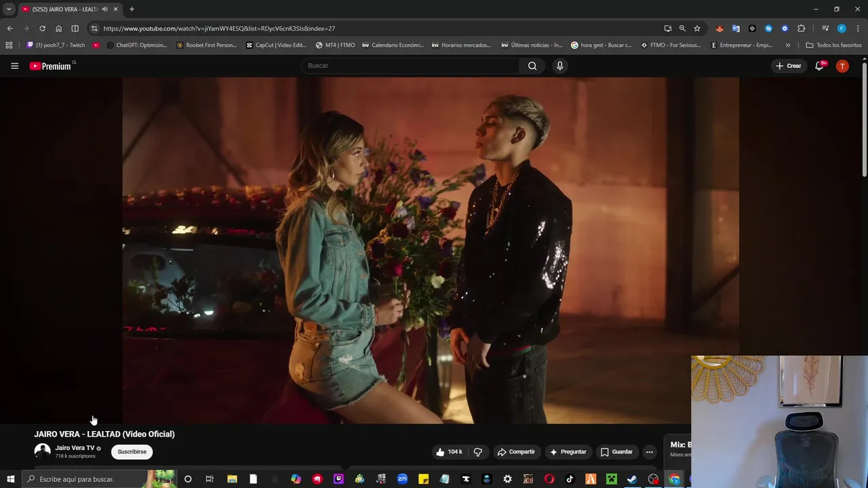Open the Shazam extension icon
The image size is (868, 488).
[768, 28]
